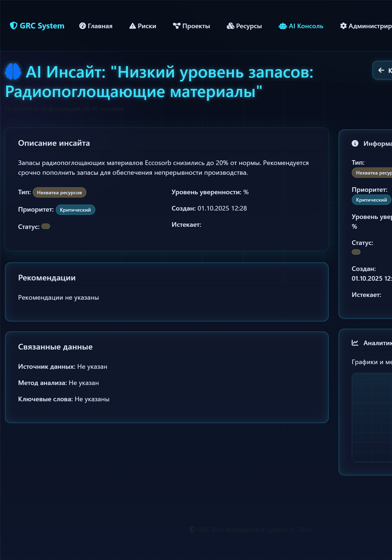Click the Нехватка ресурсов badge in info side panel
The width and height of the screenshot is (392, 560).
pos(372,173)
